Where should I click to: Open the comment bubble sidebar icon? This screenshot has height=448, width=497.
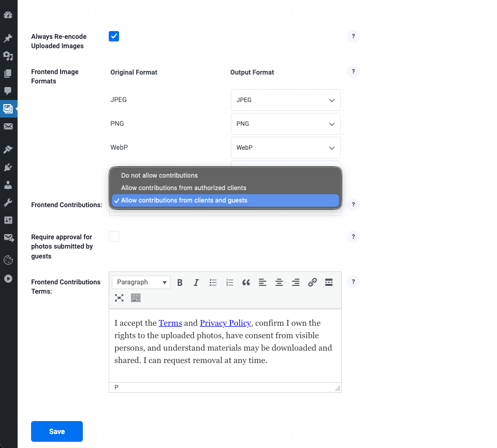pos(8,91)
